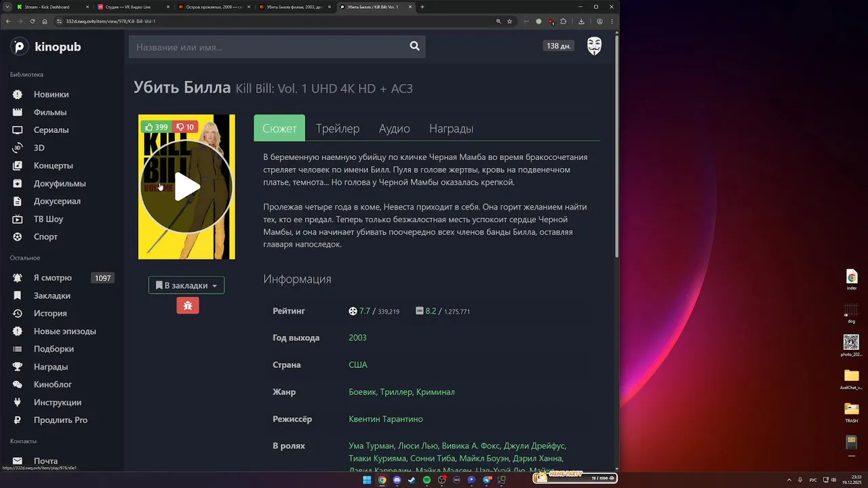Open Steam from the taskbar
The image size is (868, 488).
click(412, 480)
